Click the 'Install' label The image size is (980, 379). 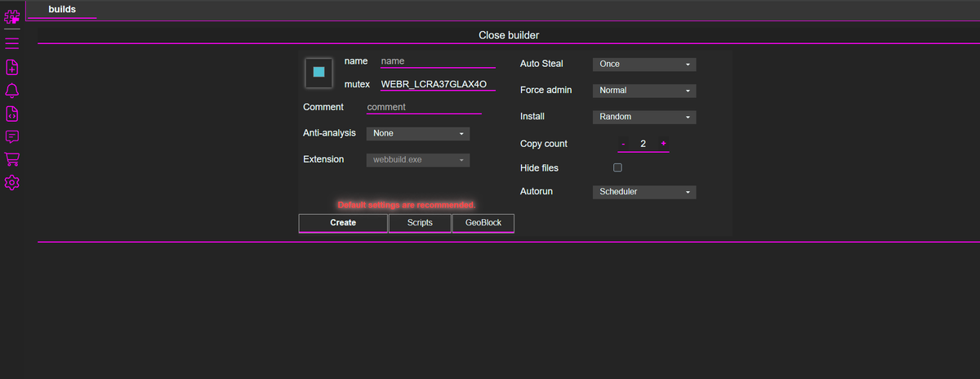[532, 116]
